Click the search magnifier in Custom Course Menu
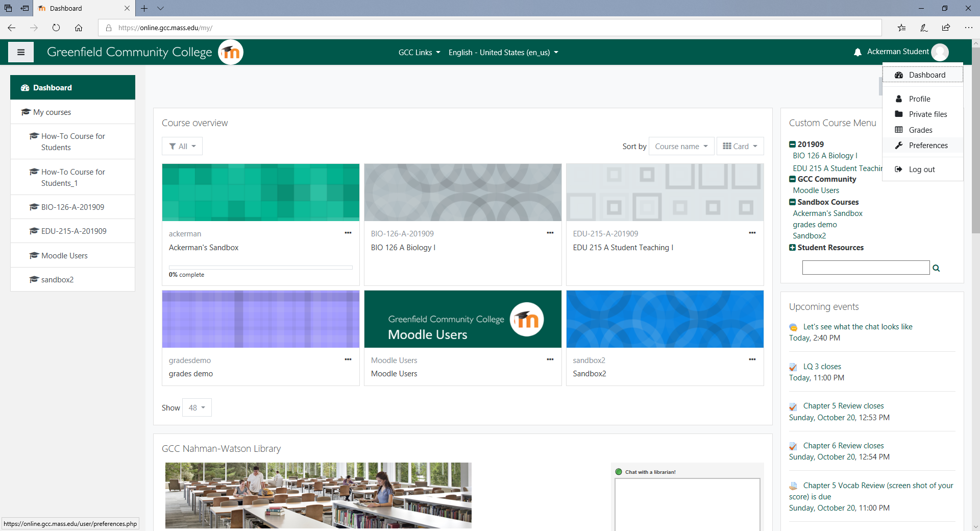The width and height of the screenshot is (980, 531). click(936, 268)
